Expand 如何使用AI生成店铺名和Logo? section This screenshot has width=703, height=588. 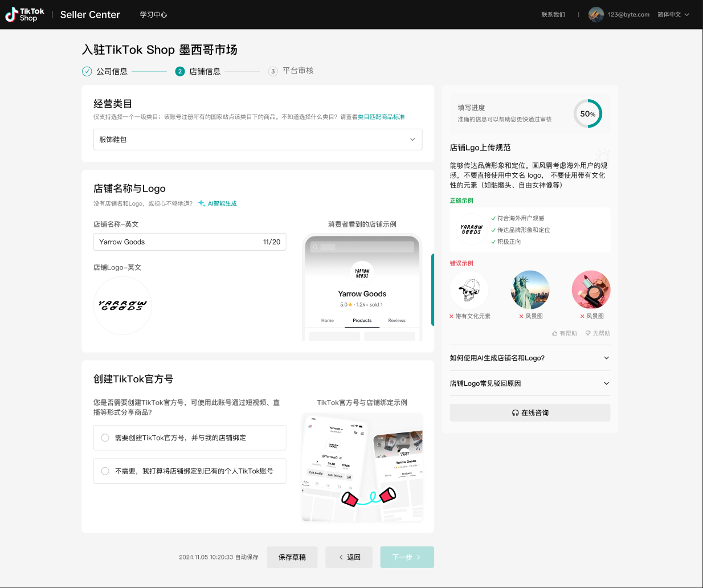[530, 358]
